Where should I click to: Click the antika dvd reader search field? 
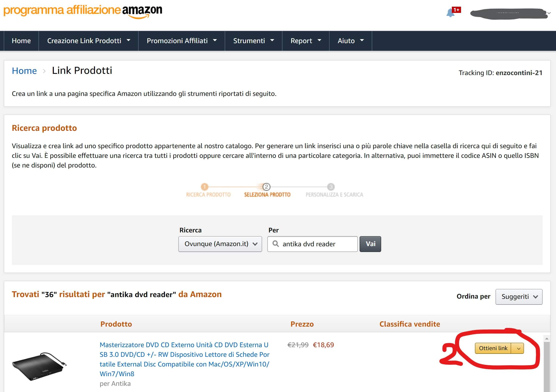click(x=312, y=244)
